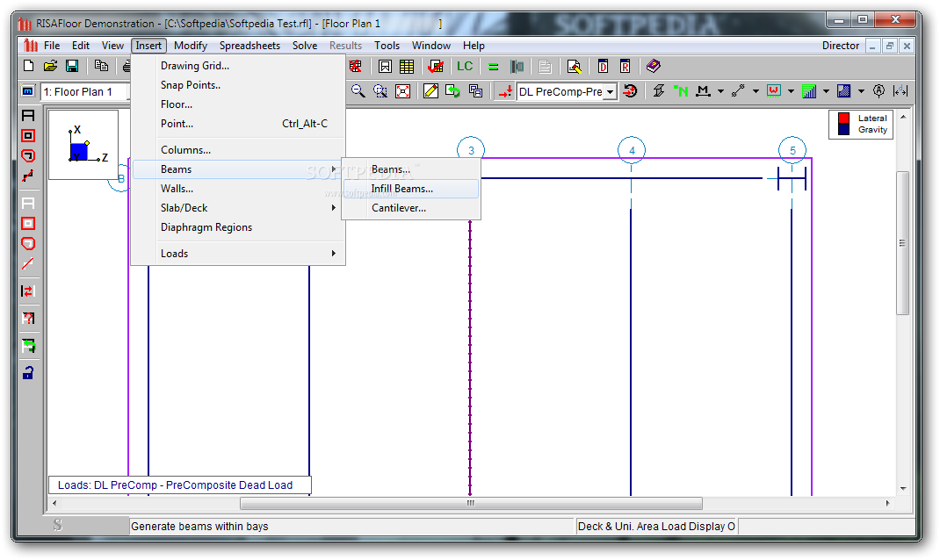Image resolution: width=940 pixels, height=560 pixels.
Task: Open the yellow spreadsheet grid icon
Action: (x=407, y=67)
